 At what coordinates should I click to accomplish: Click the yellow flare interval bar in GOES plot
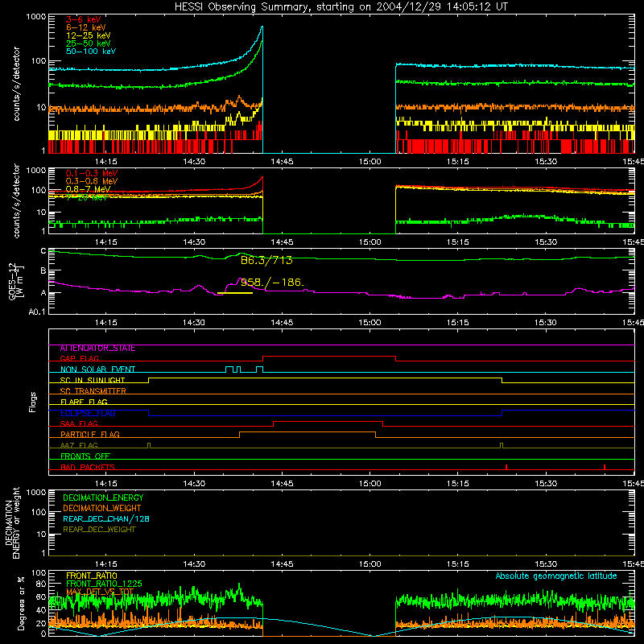click(235, 293)
